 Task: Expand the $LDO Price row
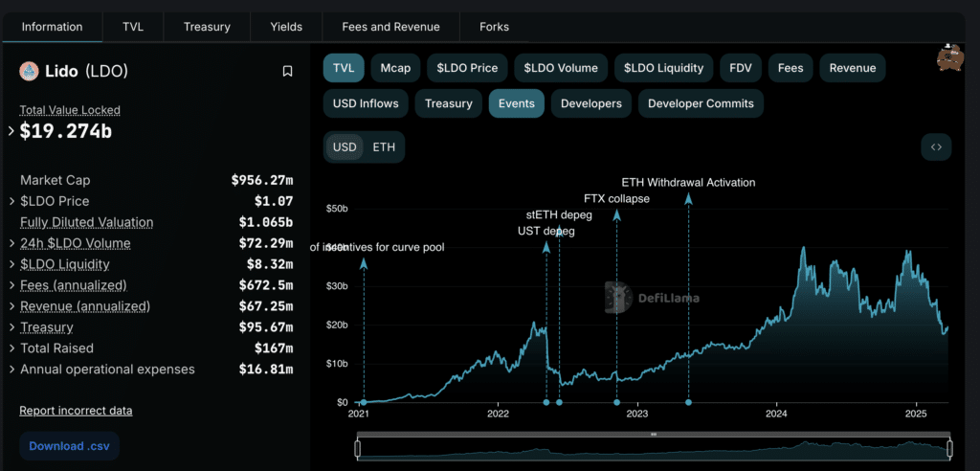pos(11,201)
